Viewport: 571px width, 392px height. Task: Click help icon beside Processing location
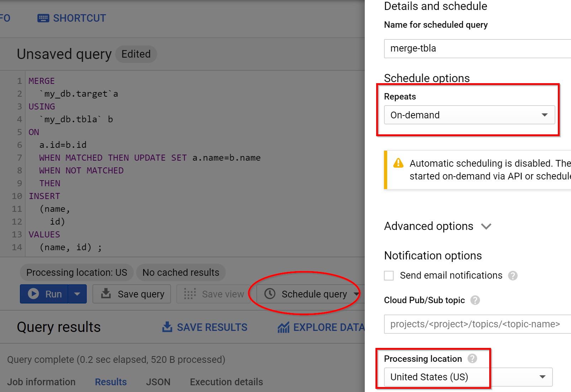click(x=472, y=359)
